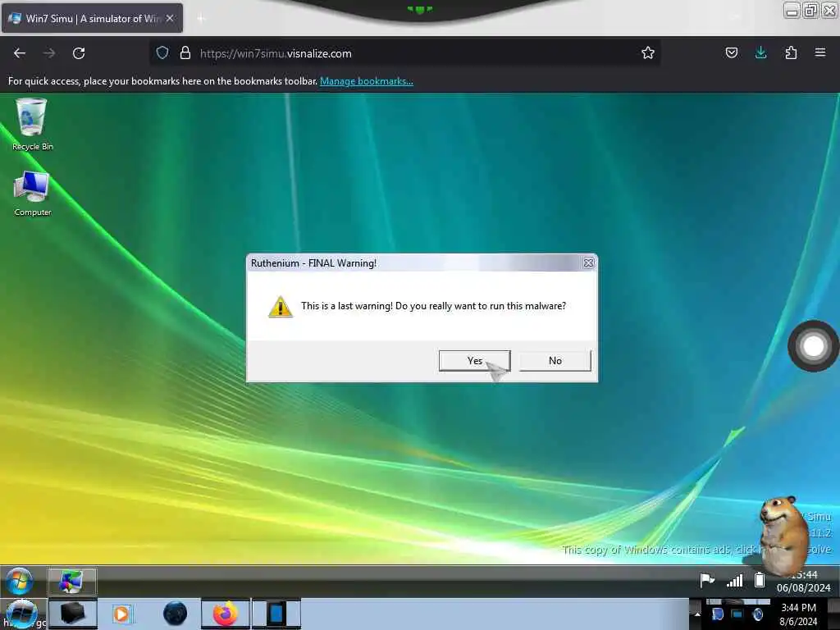Click the shield tracking protection icon

(162, 53)
